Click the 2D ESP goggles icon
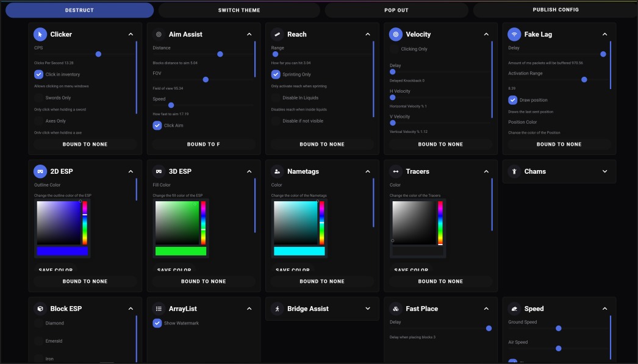 tap(40, 172)
